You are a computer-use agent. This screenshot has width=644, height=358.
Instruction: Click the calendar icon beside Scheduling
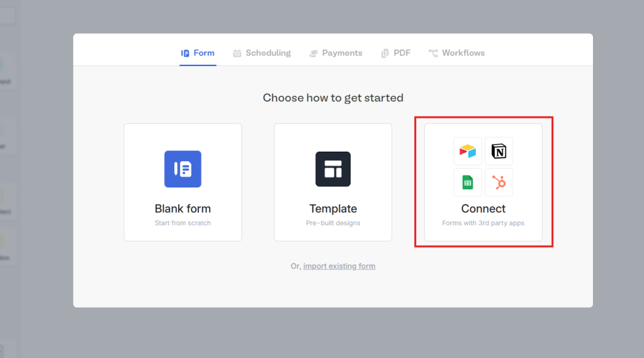point(237,53)
